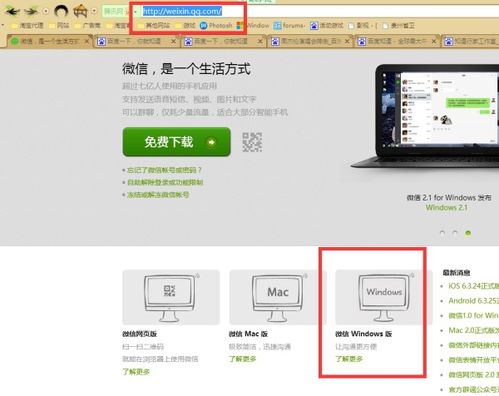Open the 淘宝代理 bookmark folder
This screenshot has height=396, width=499.
click(27, 25)
